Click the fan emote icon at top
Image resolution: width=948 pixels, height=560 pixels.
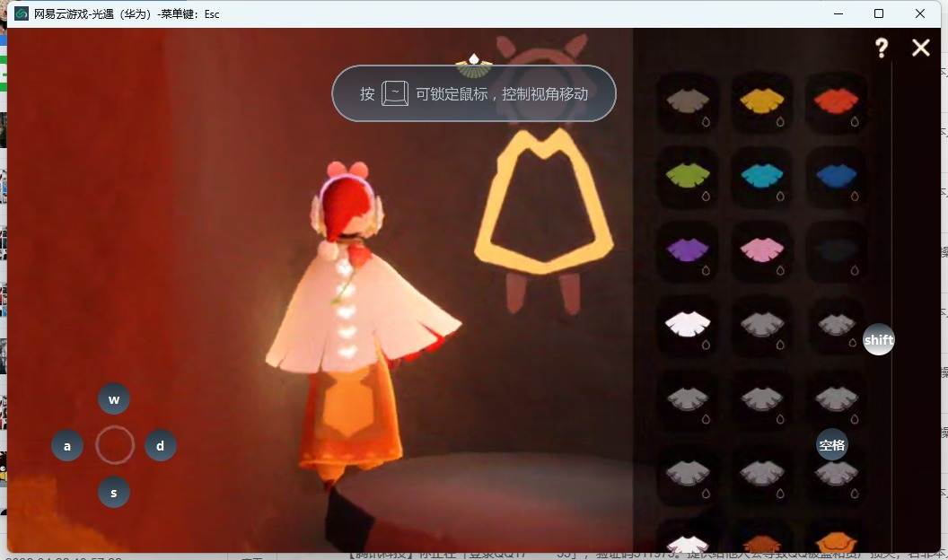[x=474, y=66]
